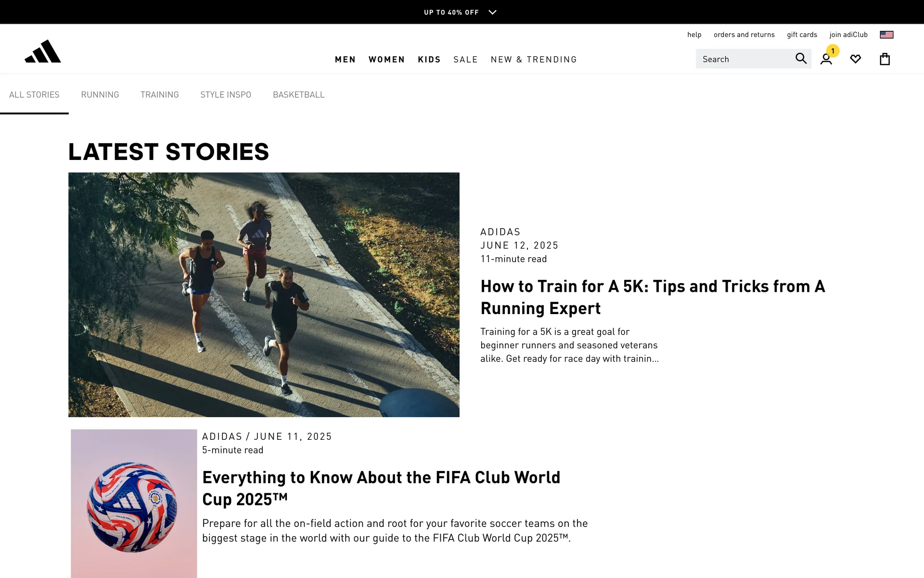924x578 pixels.
Task: Expand the Up to 40% Off banner chevron
Action: click(x=492, y=13)
